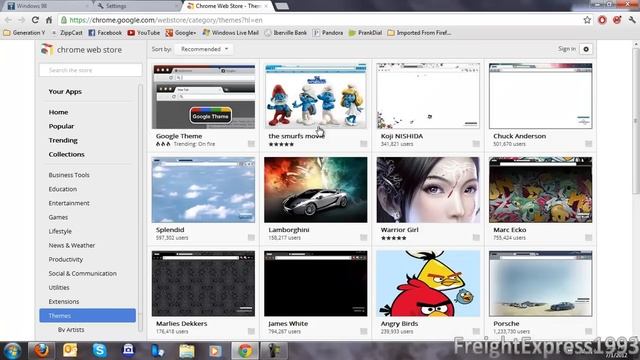Open the browser home page icon
Image resolution: width=640 pixels, height=360 pixels.
[49, 20]
